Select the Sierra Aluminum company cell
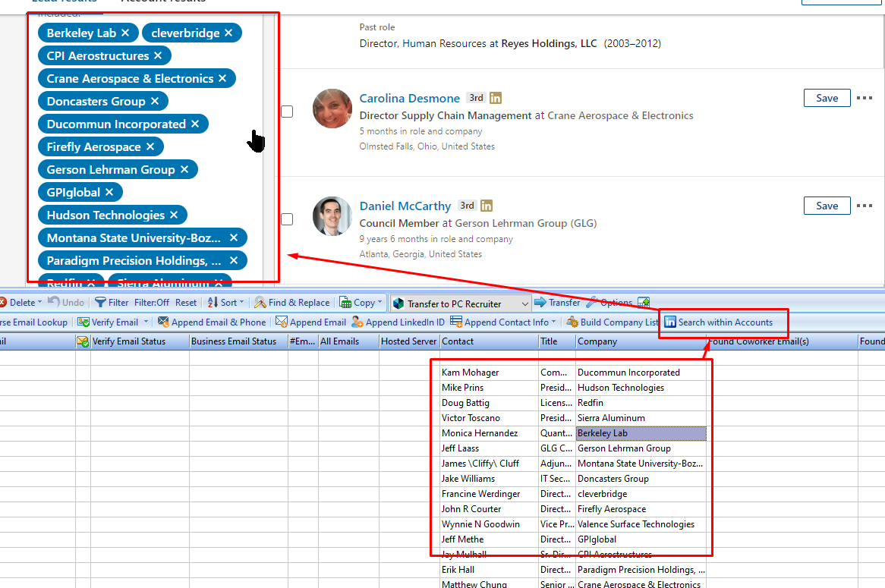The height and width of the screenshot is (588, 885). (x=641, y=418)
